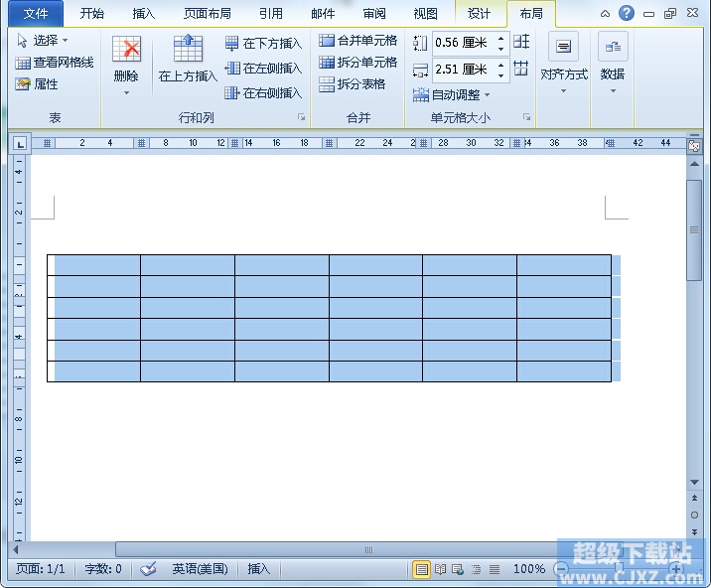
Task: Click the distribute columns icon
Action: point(521,69)
